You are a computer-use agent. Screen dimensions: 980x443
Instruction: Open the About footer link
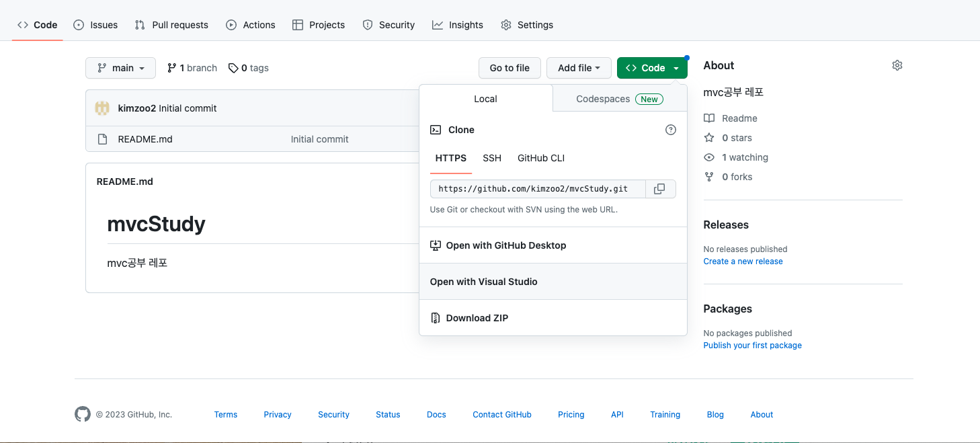[762, 415]
